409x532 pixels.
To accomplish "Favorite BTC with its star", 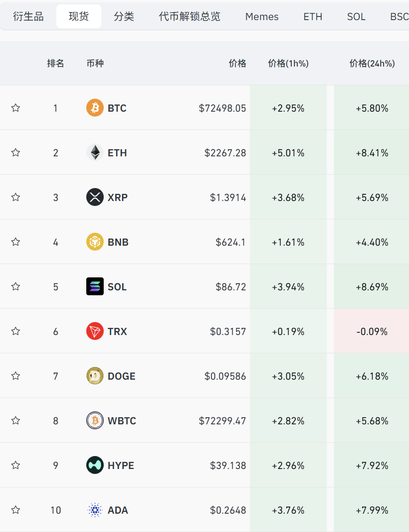I will tap(16, 108).
